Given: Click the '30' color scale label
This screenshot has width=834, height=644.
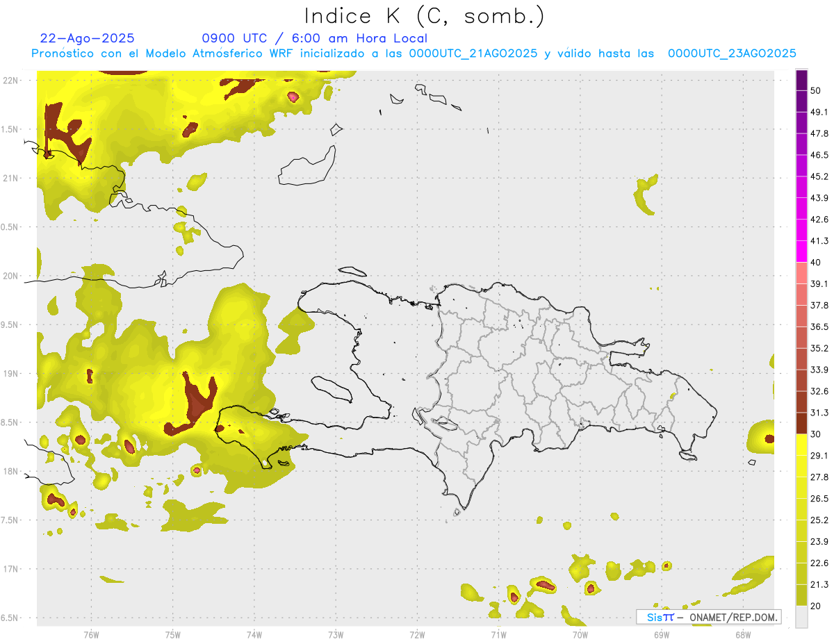Looking at the screenshot, I should click(817, 434).
